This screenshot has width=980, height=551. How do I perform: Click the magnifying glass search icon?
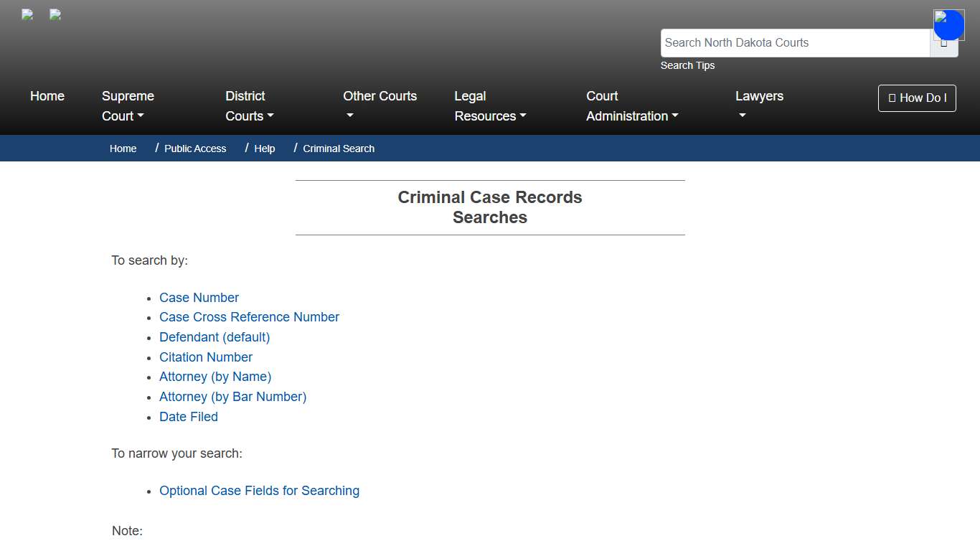tap(945, 43)
